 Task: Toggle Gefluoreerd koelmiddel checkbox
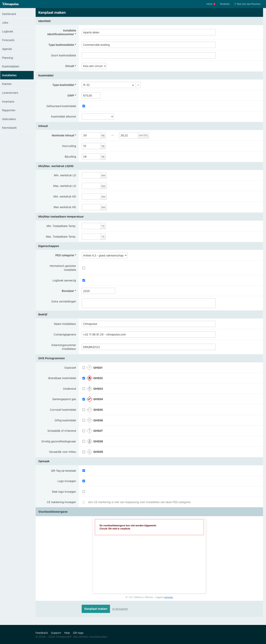(x=84, y=106)
